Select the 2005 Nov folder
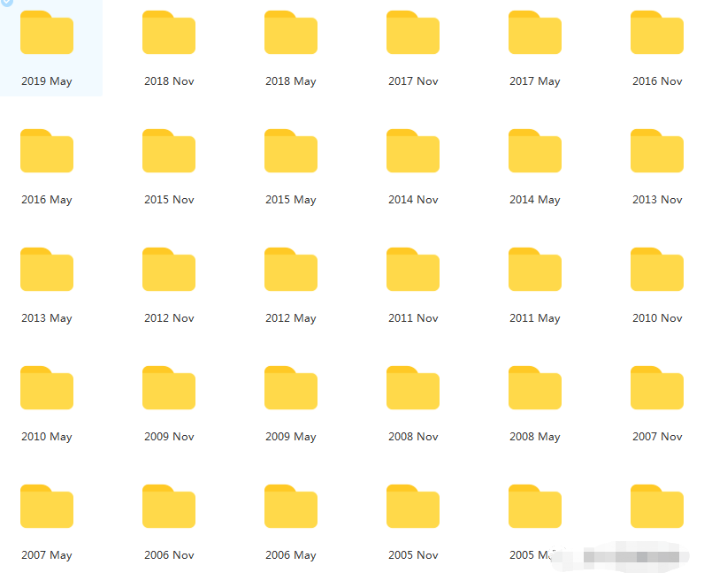 413,507
